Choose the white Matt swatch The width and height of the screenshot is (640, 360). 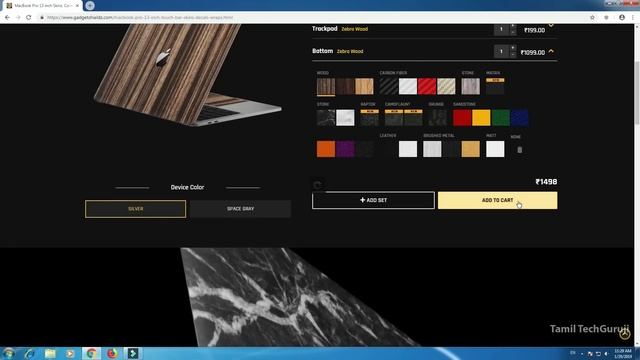(x=495, y=149)
